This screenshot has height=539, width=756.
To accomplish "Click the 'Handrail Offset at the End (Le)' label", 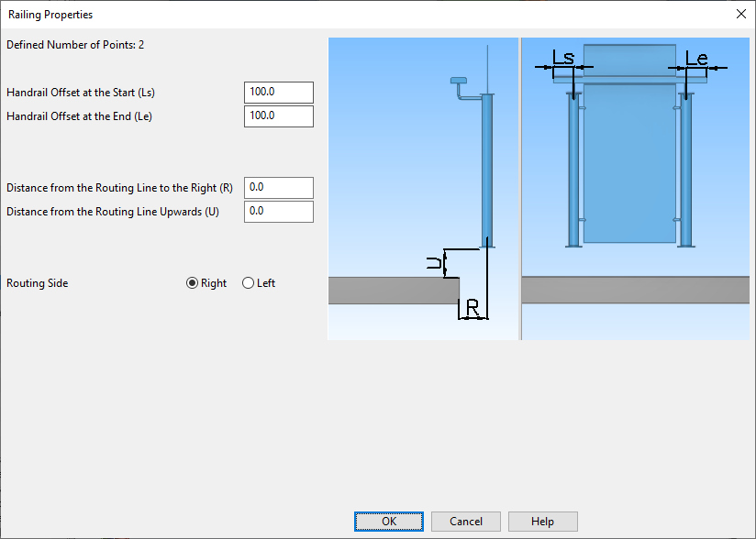I will (x=79, y=116).
